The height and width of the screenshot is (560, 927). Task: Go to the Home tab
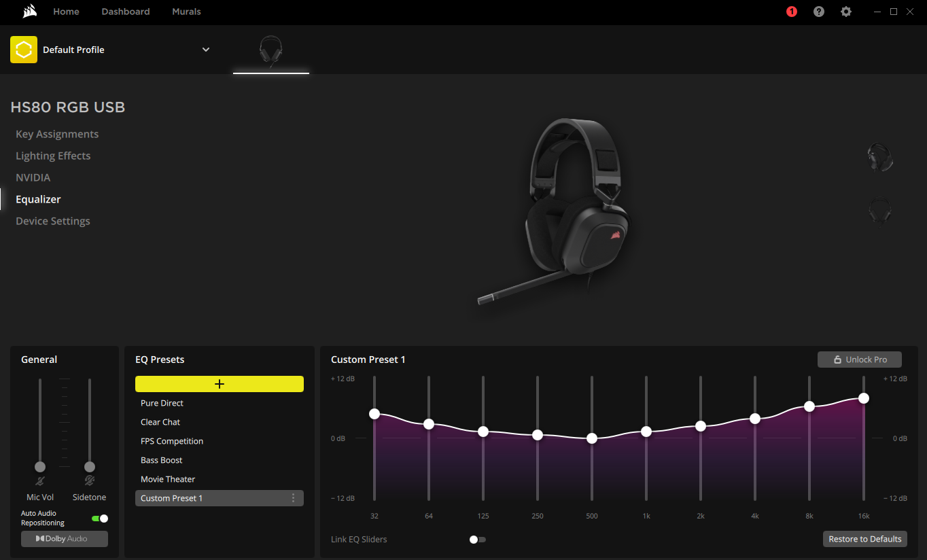pyautogui.click(x=66, y=12)
